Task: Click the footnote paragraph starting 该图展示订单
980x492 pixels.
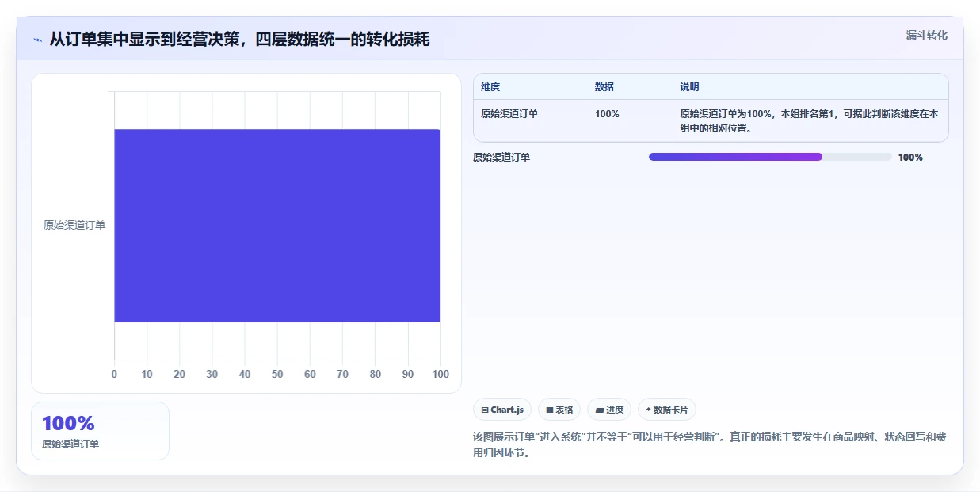Action: coord(709,445)
